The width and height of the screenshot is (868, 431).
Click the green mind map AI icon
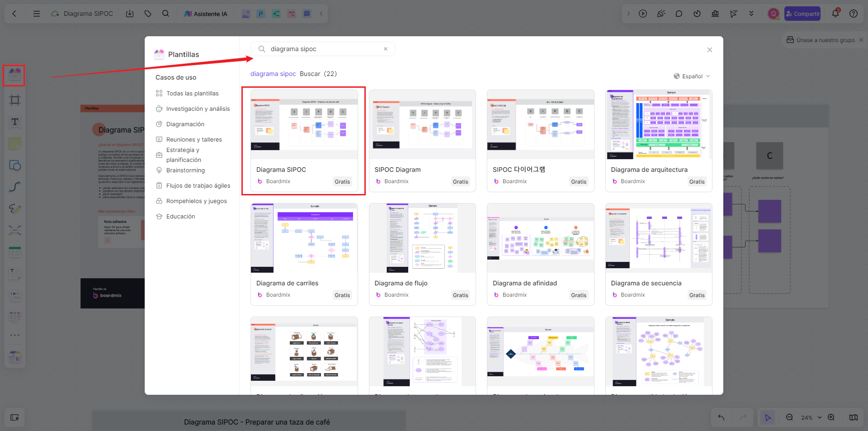click(276, 14)
